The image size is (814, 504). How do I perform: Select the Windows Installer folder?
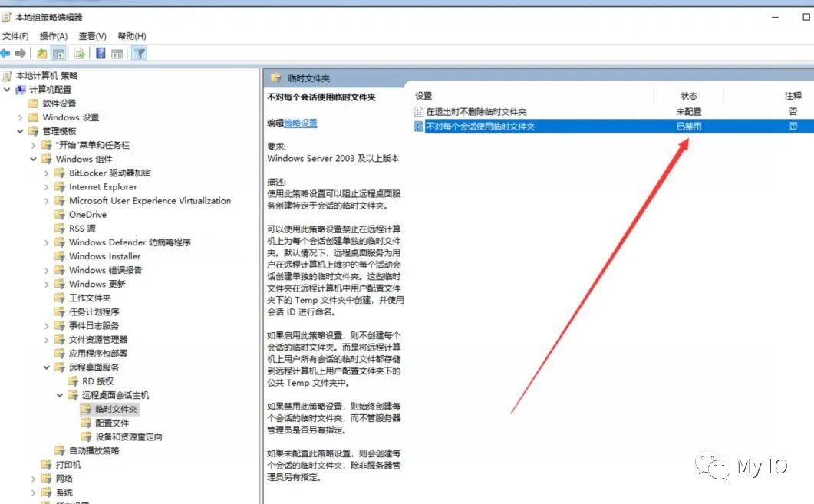coord(104,256)
